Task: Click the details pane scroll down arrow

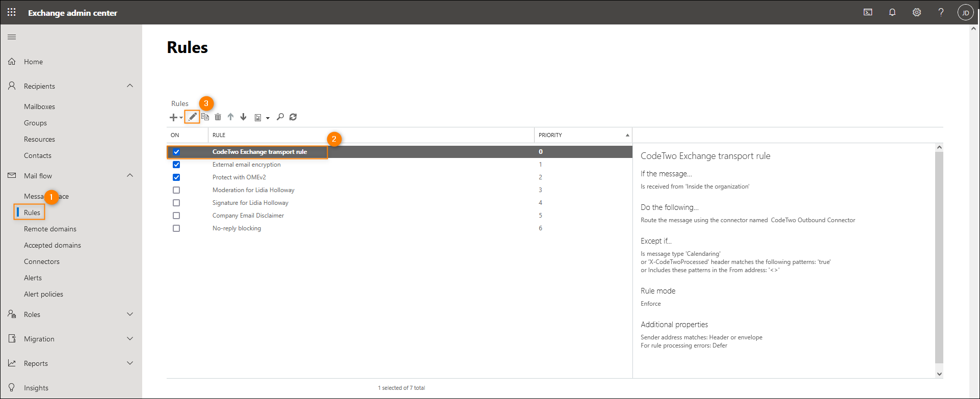Action: pyautogui.click(x=939, y=374)
